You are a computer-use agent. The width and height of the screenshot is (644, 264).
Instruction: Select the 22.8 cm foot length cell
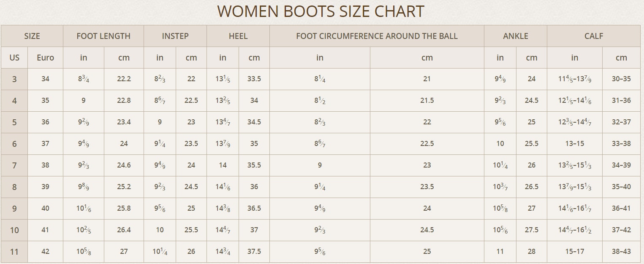pos(124,101)
